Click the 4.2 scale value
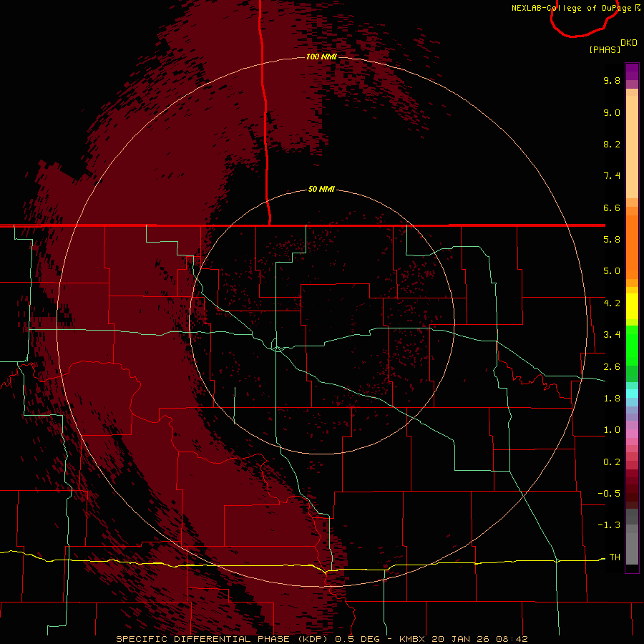The width and height of the screenshot is (644, 644). coord(612,303)
